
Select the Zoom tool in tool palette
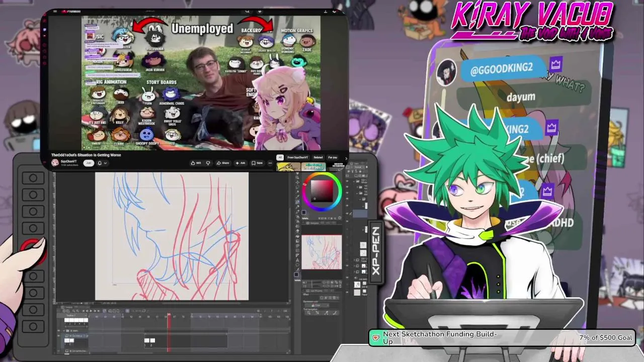[x=297, y=177]
